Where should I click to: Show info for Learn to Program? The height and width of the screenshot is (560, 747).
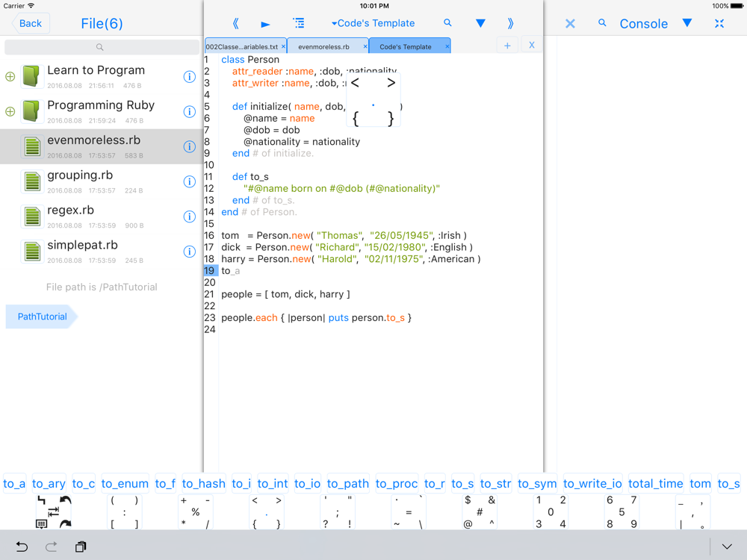190,77
